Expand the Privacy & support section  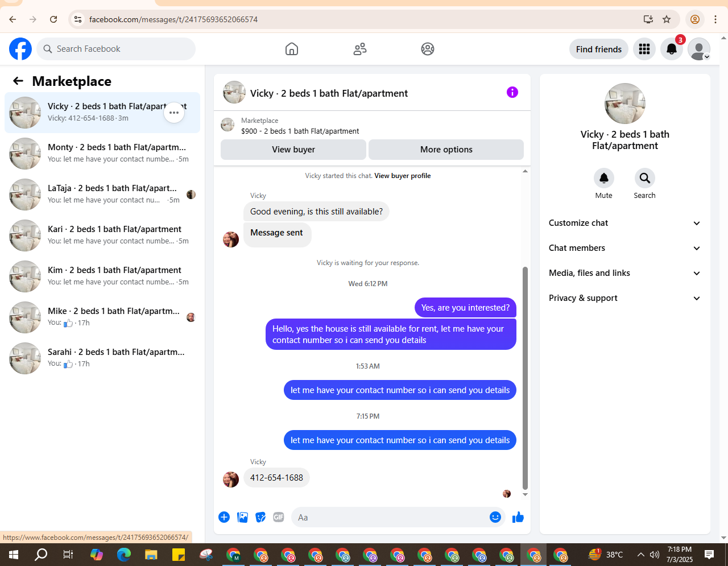(624, 298)
